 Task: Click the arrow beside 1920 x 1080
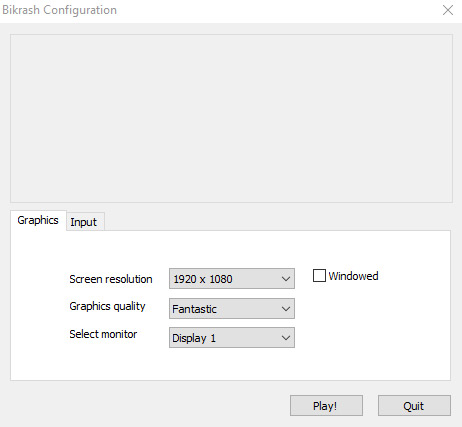(x=286, y=279)
